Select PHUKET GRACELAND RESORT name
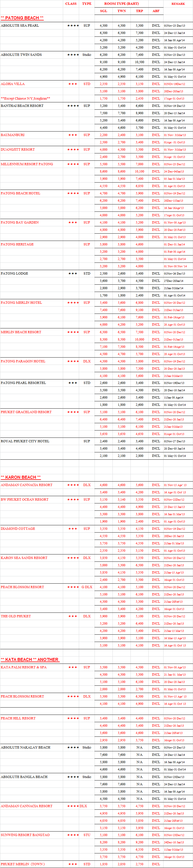 click(x=26, y=412)
